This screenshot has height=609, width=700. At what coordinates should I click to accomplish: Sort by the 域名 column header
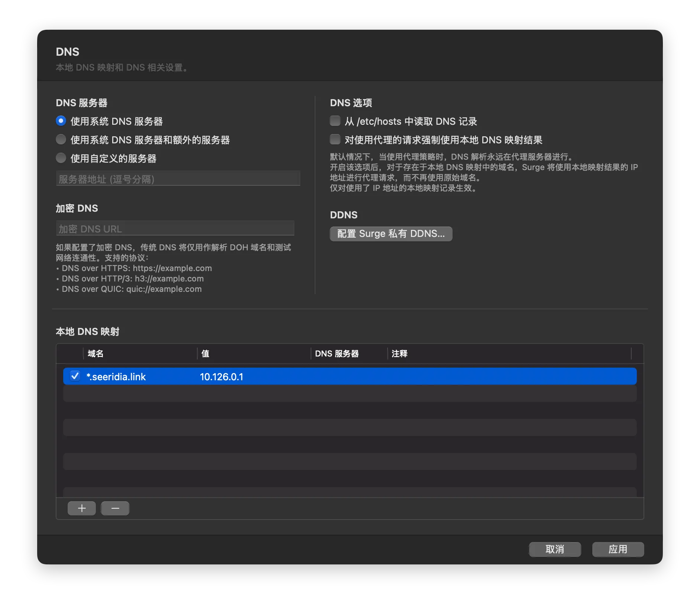pyautogui.click(x=140, y=354)
